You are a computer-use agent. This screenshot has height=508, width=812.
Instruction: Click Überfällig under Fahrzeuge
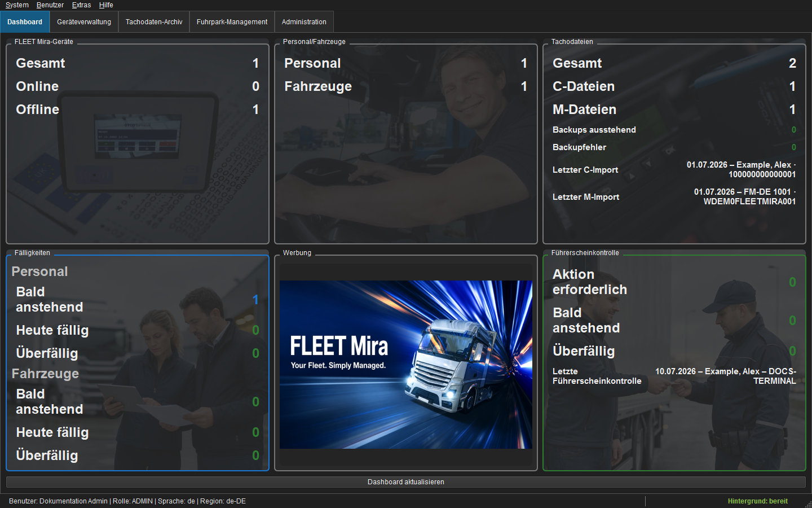point(138,456)
